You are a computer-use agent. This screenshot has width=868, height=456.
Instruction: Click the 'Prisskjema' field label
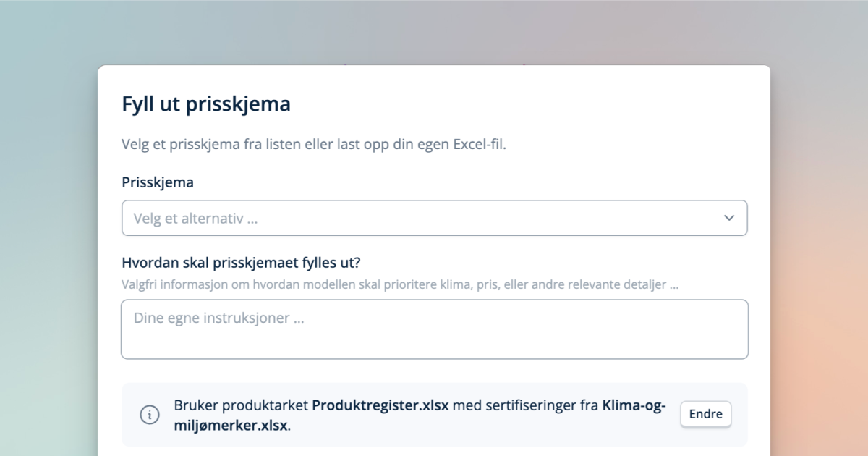(x=158, y=182)
